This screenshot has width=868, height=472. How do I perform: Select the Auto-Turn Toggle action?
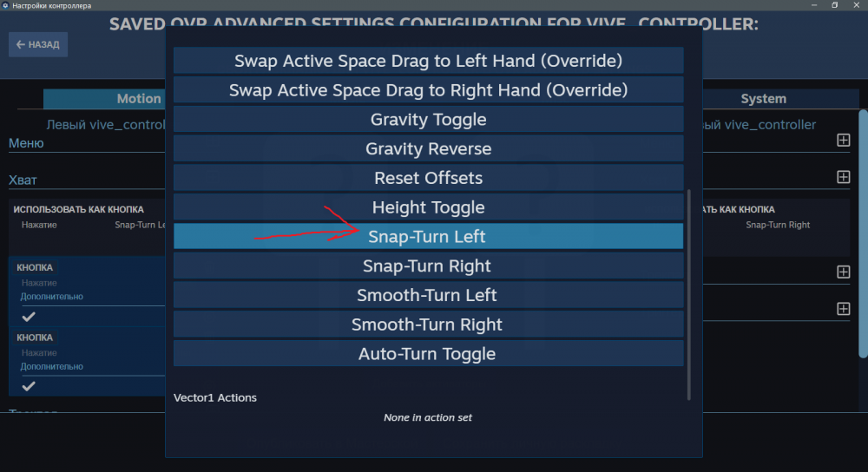[428, 354]
